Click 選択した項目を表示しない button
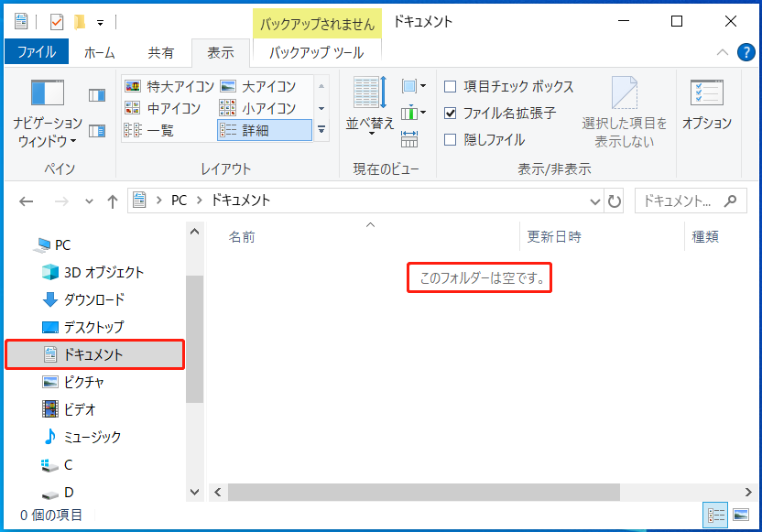Image resolution: width=762 pixels, height=532 pixels. tap(625, 113)
